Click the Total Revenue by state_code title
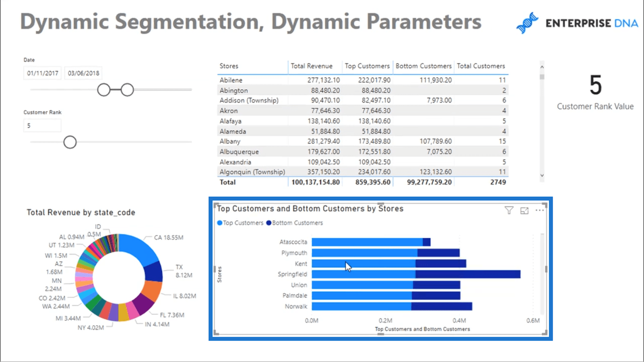 [81, 212]
